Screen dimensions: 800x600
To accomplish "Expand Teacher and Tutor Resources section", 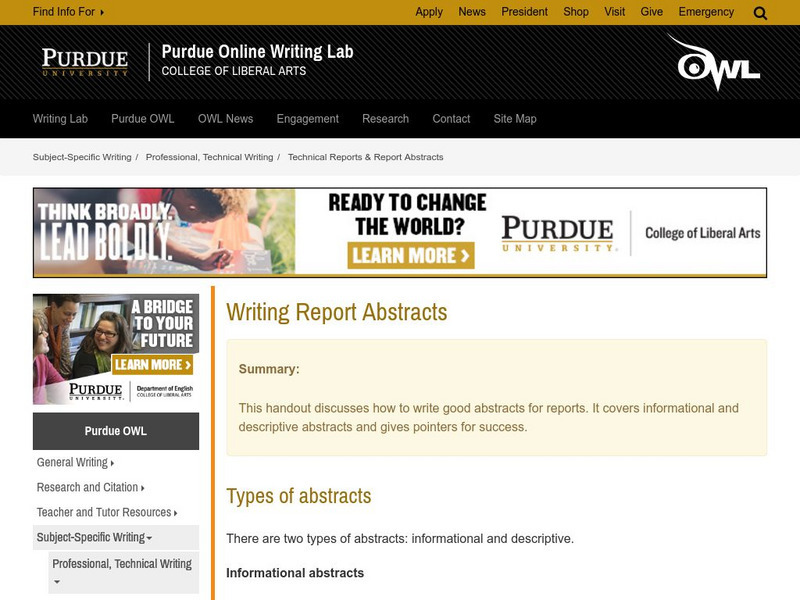I will [x=107, y=512].
